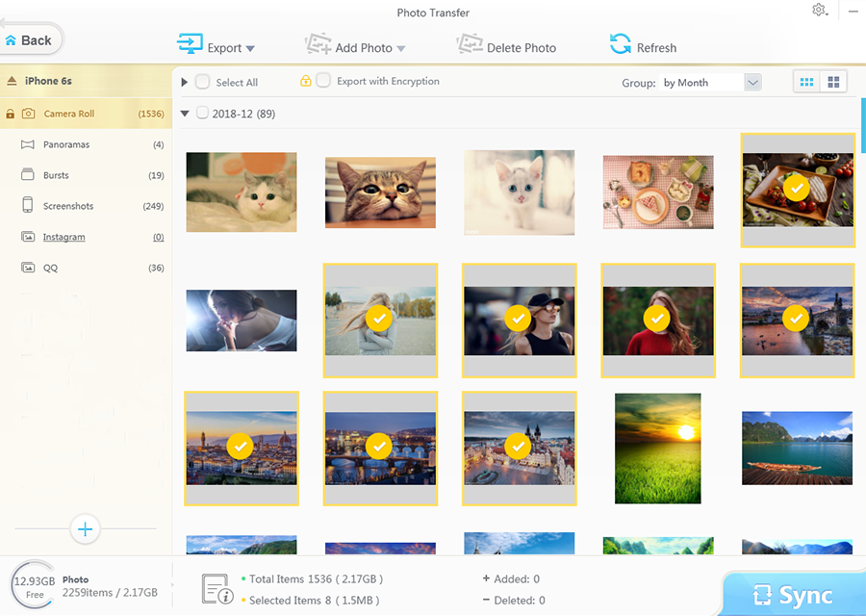
Task: Click the Back button
Action: coord(29,39)
